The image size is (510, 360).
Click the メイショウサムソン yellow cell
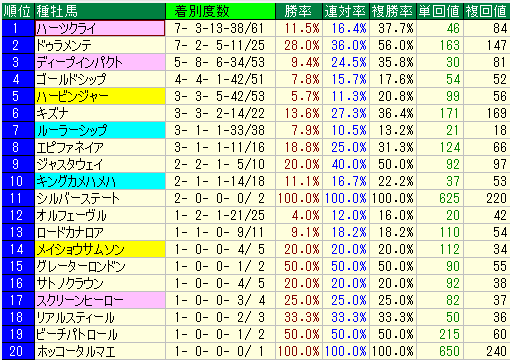100,249
